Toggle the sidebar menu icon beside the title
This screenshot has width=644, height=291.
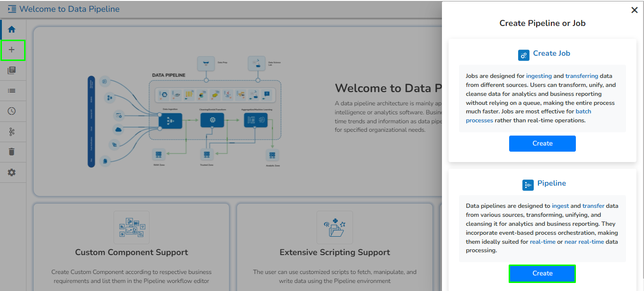pyautogui.click(x=12, y=9)
